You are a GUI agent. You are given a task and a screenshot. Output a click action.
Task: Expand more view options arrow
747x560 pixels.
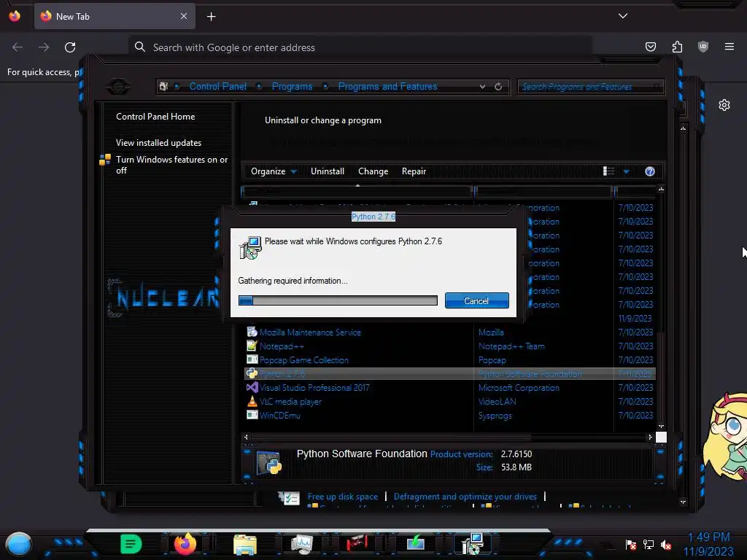click(x=627, y=171)
